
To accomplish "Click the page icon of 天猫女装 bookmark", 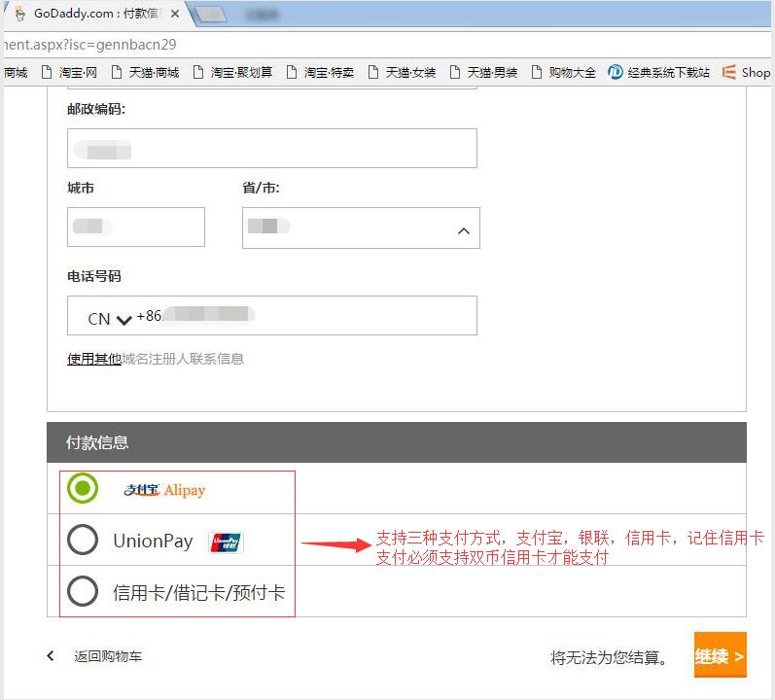I will click(x=373, y=73).
